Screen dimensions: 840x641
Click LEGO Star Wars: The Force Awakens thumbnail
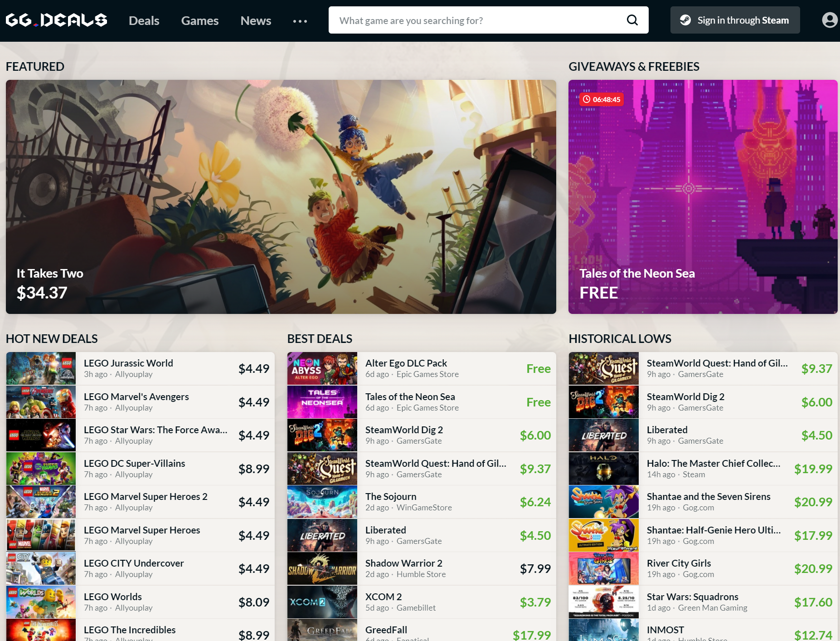coord(41,435)
